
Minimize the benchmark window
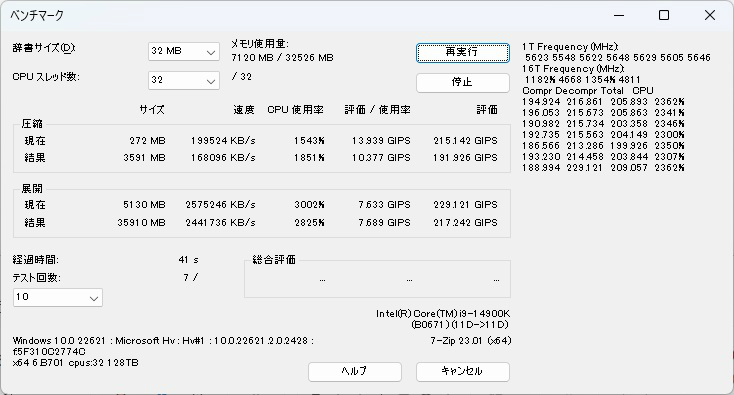[619, 15]
